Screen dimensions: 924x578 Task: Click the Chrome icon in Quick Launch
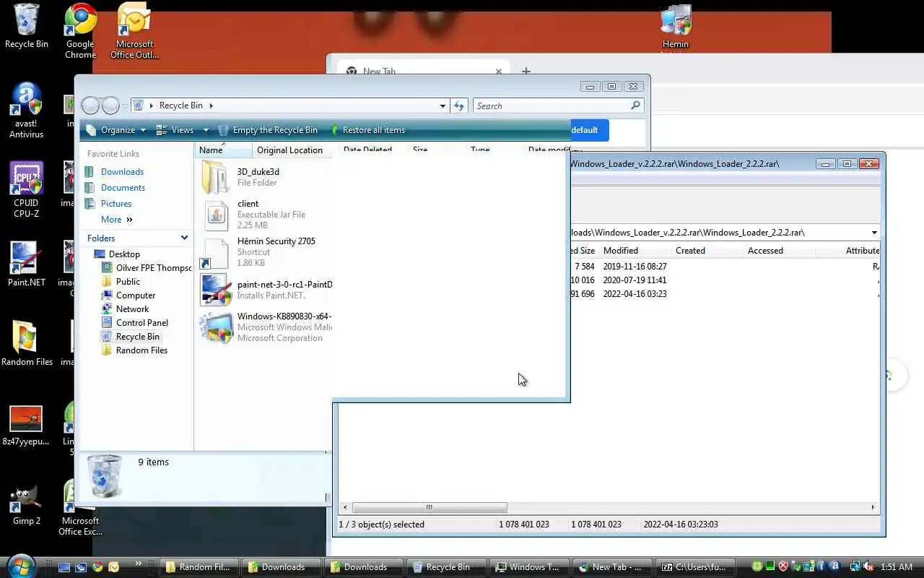[97, 567]
